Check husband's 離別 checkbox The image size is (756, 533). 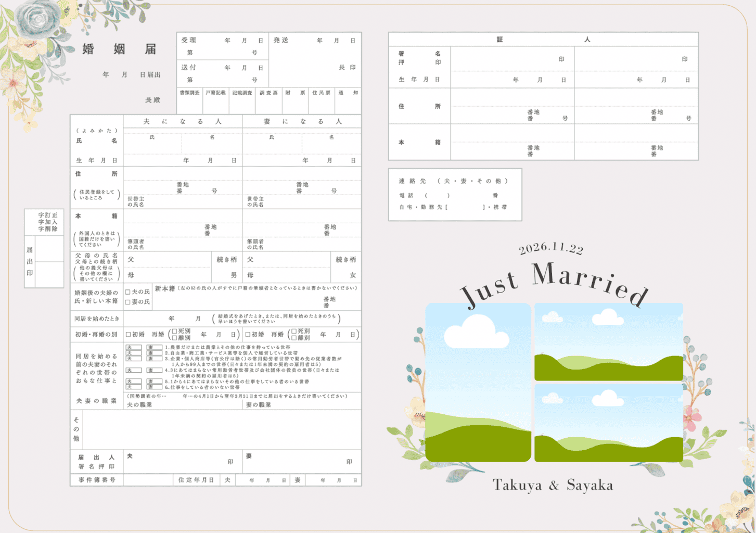(x=174, y=338)
